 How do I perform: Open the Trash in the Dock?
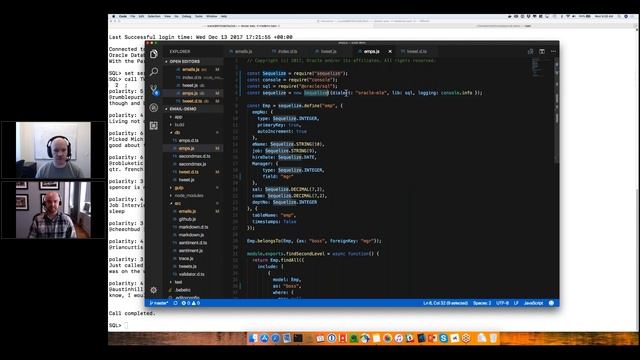point(493,338)
